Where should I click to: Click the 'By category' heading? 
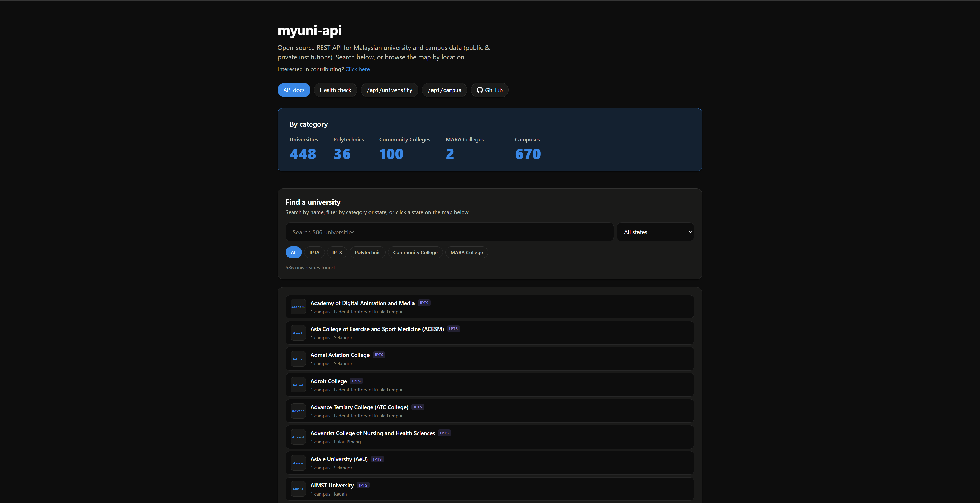(x=309, y=124)
